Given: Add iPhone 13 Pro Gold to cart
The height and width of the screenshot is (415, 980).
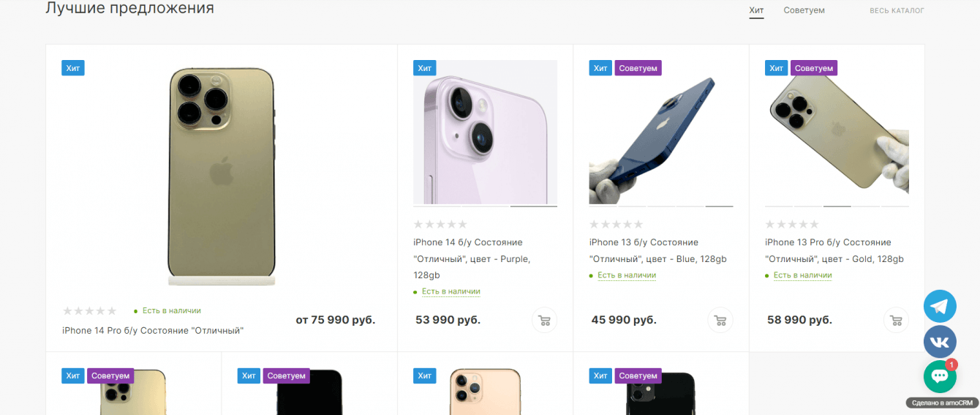Looking at the screenshot, I should pos(896,320).
